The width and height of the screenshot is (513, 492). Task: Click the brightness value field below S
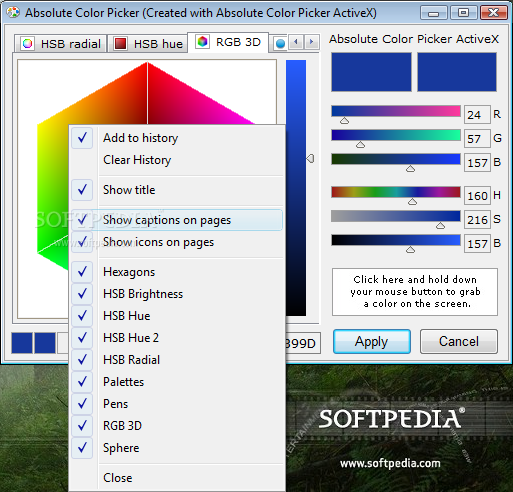click(x=477, y=244)
